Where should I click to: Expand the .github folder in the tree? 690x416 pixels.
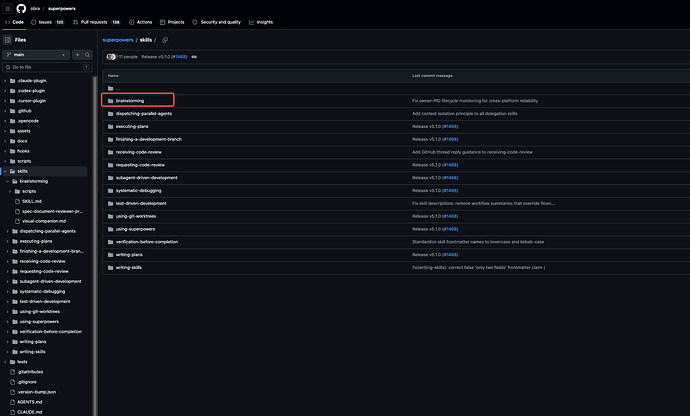click(5, 111)
